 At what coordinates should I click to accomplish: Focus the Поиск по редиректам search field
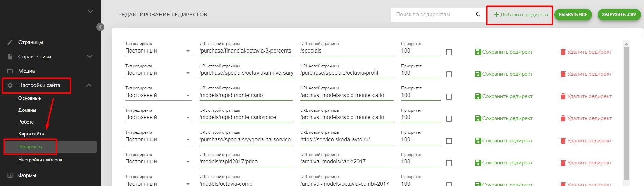pos(433,15)
